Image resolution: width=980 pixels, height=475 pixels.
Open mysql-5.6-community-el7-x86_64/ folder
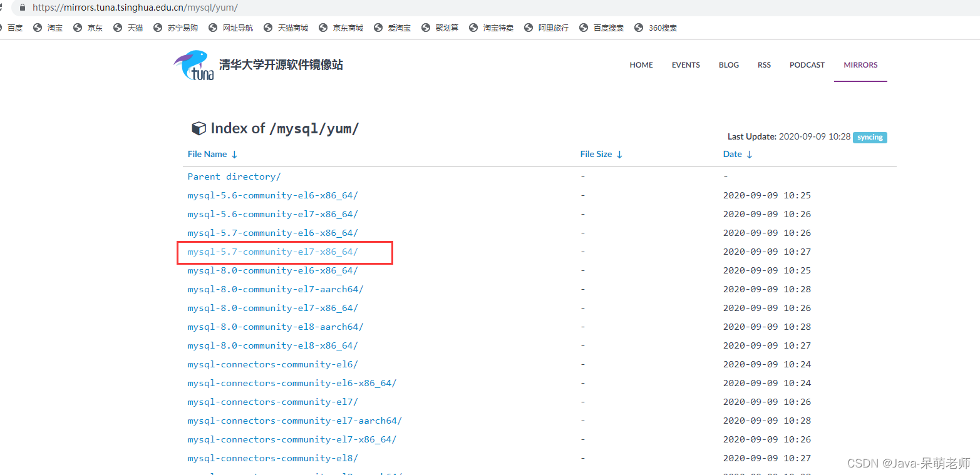pyautogui.click(x=273, y=214)
